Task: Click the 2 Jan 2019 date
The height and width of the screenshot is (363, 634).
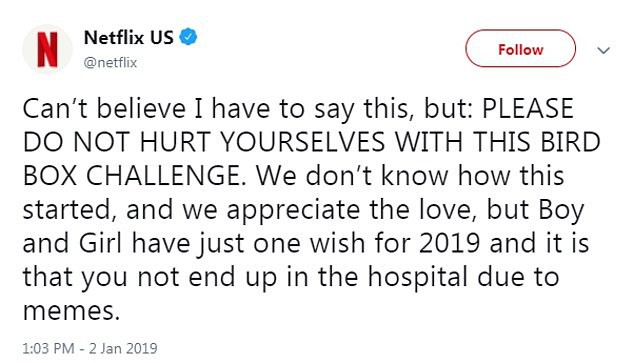Action: pos(123,348)
